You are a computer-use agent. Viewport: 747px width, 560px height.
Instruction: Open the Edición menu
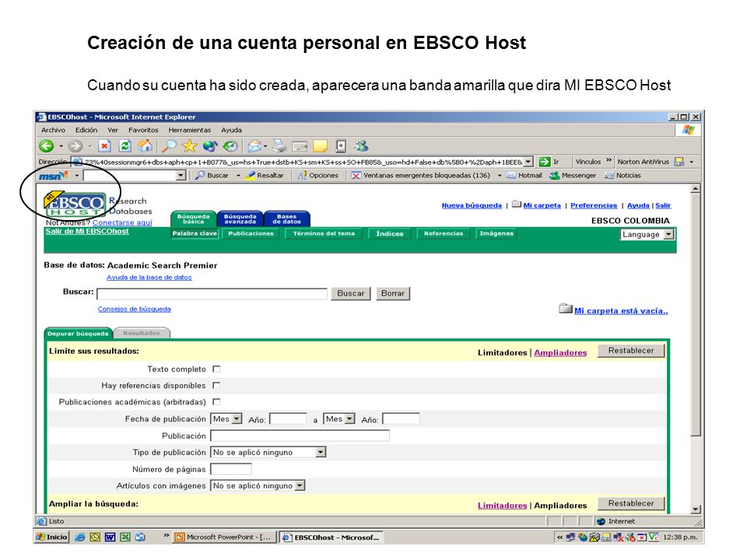86,130
